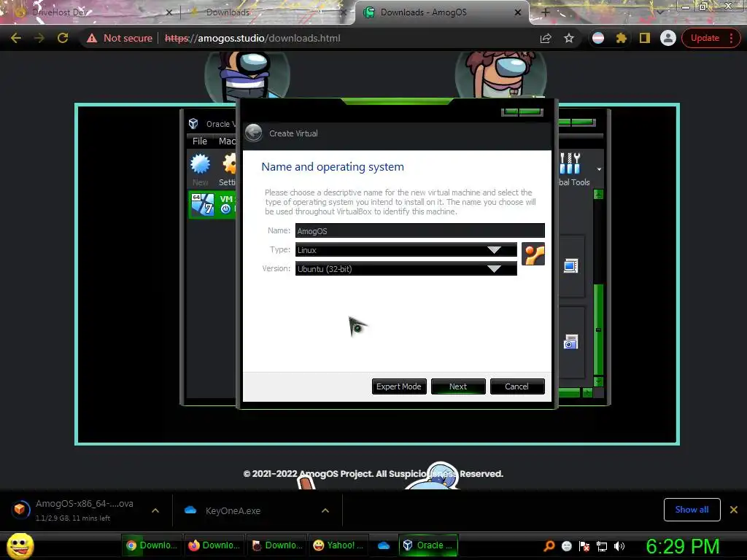
Task: Reload the amogos.studio page
Action: point(63,38)
